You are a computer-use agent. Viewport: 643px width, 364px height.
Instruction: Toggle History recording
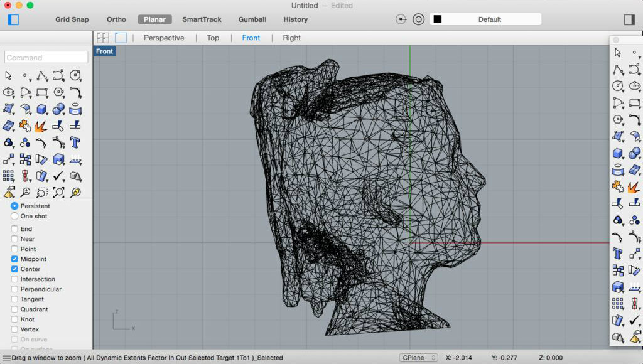tap(296, 19)
